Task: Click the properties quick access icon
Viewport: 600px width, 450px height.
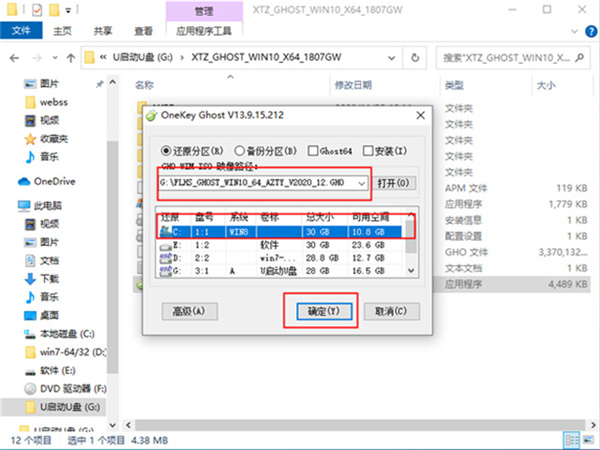Action: 37,10
